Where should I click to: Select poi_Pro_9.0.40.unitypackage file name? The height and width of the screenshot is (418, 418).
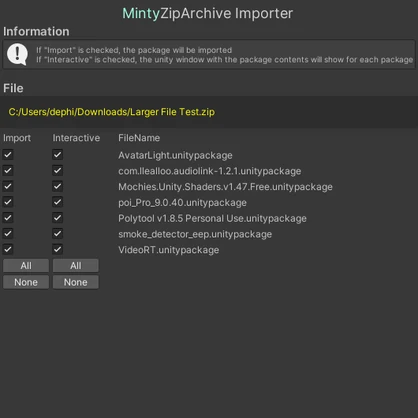182,203
